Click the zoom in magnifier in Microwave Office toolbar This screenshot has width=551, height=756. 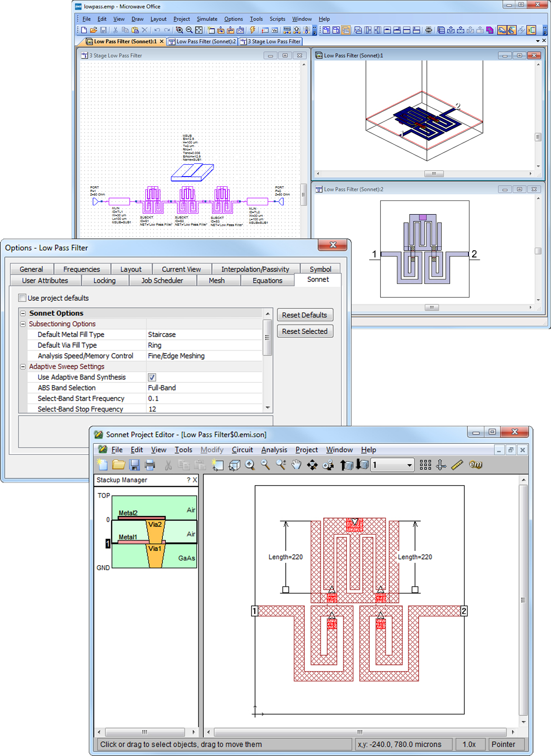179,30
